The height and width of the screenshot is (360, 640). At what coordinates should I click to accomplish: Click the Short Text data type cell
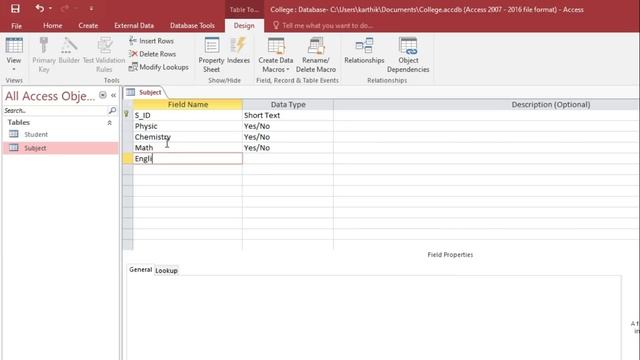tap(288, 116)
